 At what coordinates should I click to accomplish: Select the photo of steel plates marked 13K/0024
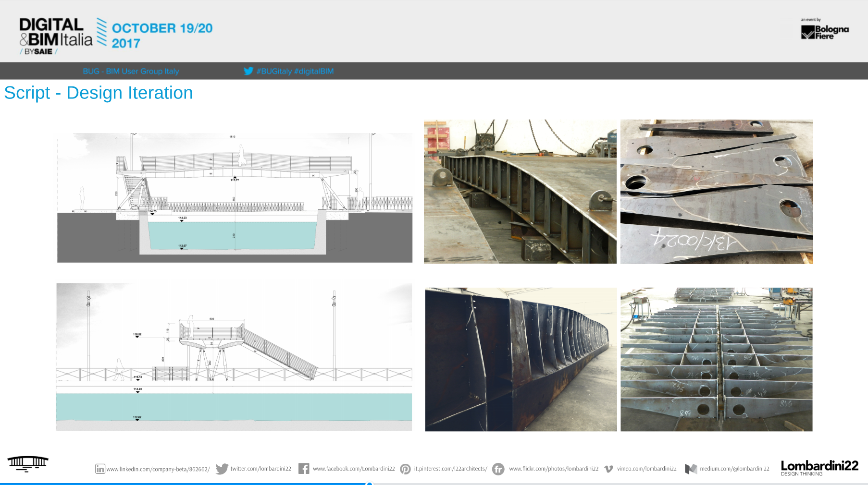pos(717,192)
